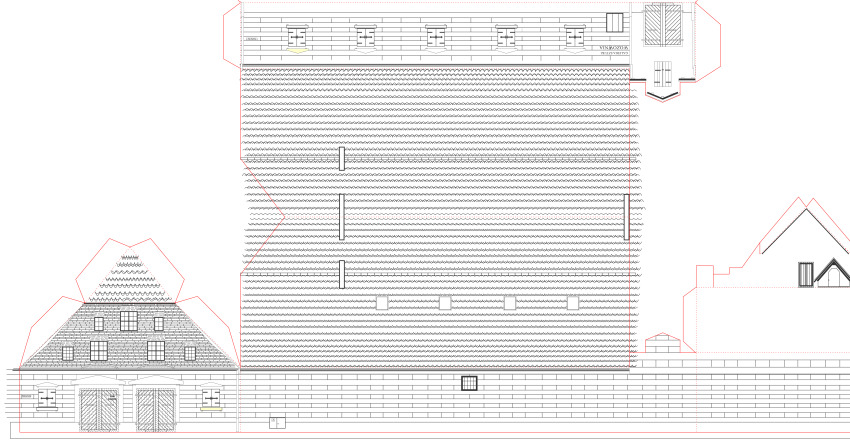Click the tall vertical slot on roof's right edge
The image size is (850, 440).
click(x=627, y=217)
